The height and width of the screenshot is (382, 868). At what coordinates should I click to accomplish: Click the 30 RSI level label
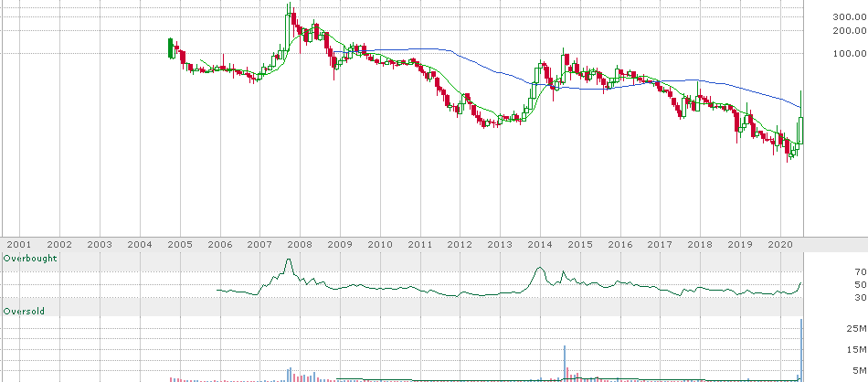[861, 298]
